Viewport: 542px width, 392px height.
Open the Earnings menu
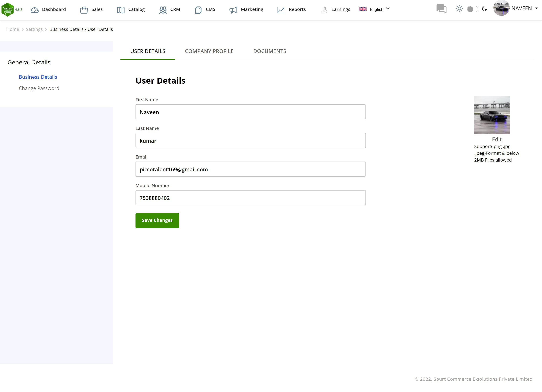click(341, 9)
